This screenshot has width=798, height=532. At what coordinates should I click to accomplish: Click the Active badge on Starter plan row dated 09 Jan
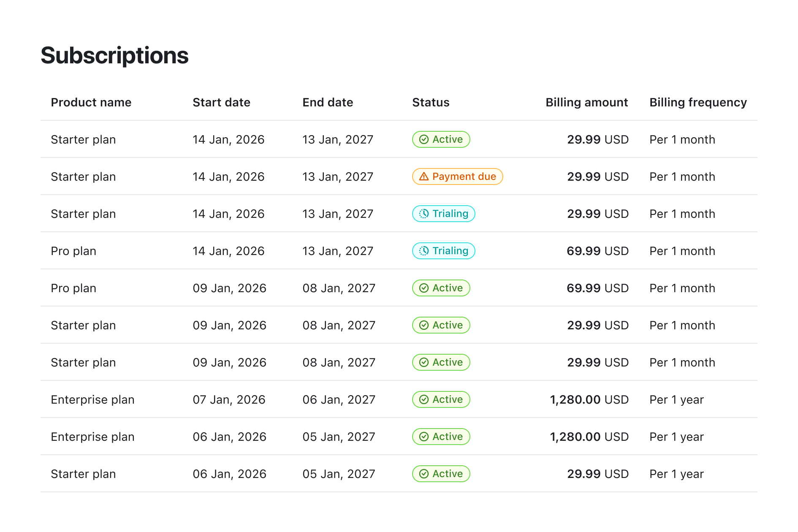pos(441,325)
